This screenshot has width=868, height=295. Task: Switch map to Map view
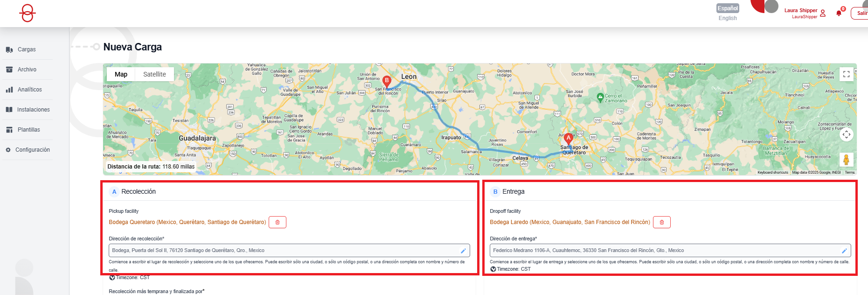[121, 74]
